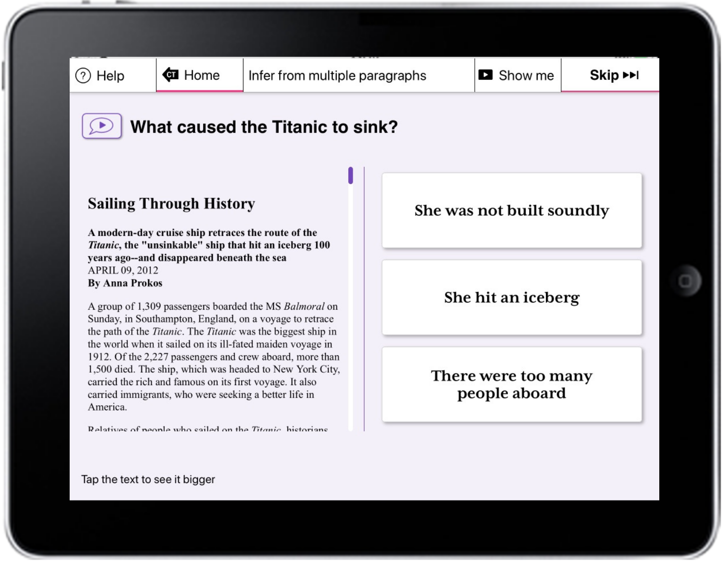Click the CT arrow Home icon
This screenshot has width=728, height=563.
[x=171, y=75]
